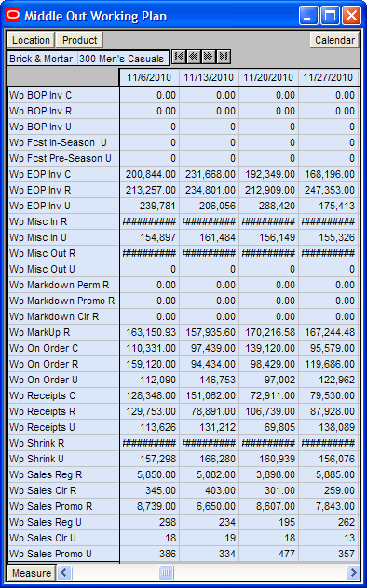Select the Wp Misc In U row label
Image resolution: width=367 pixels, height=588 pixels.
63,237
